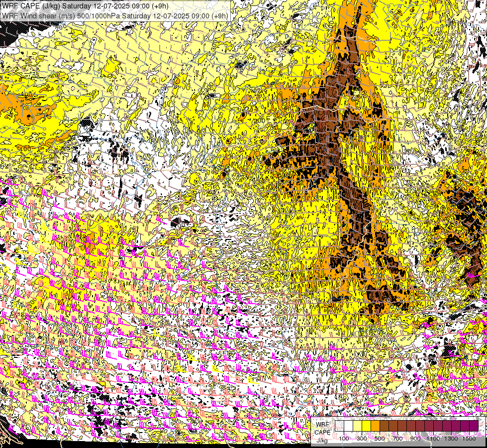This screenshot has height=448, width=487.
Task: Click the dotted legend swatch below 100 J/kg
Action: pyautogui.click(x=339, y=426)
